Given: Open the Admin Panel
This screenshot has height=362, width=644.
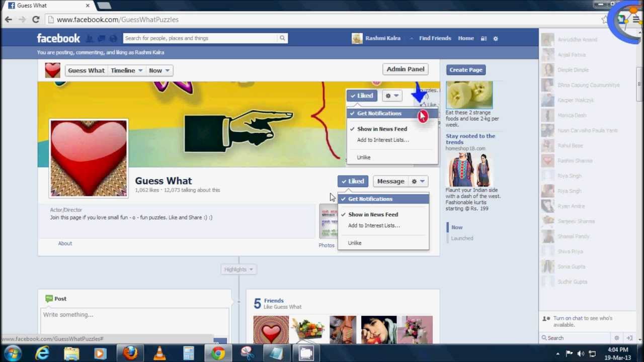Looking at the screenshot, I should pos(406,69).
